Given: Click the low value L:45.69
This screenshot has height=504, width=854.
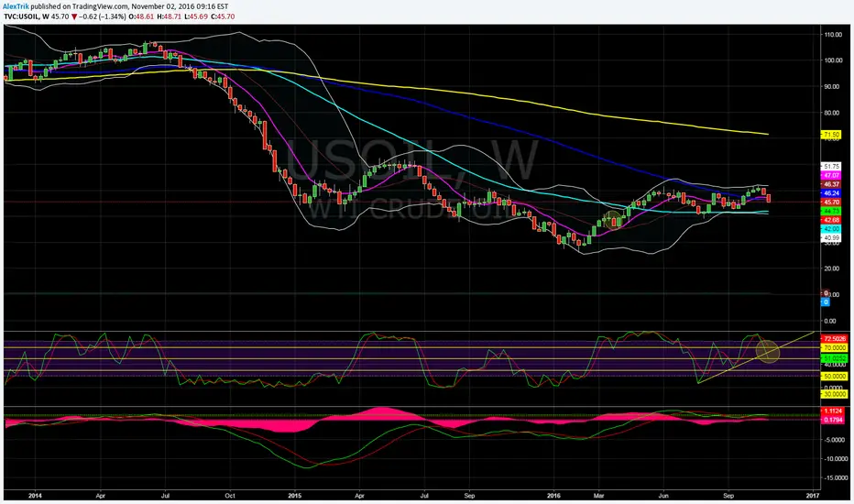Looking at the screenshot, I should [x=195, y=16].
